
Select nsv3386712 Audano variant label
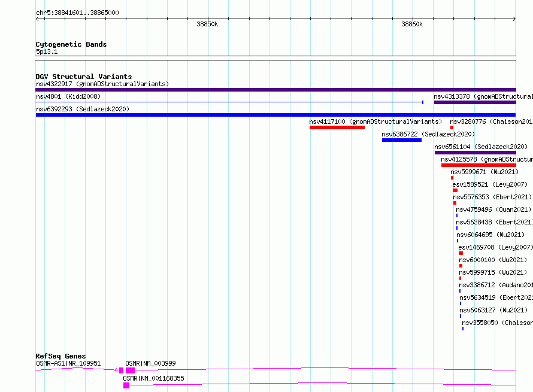point(496,285)
